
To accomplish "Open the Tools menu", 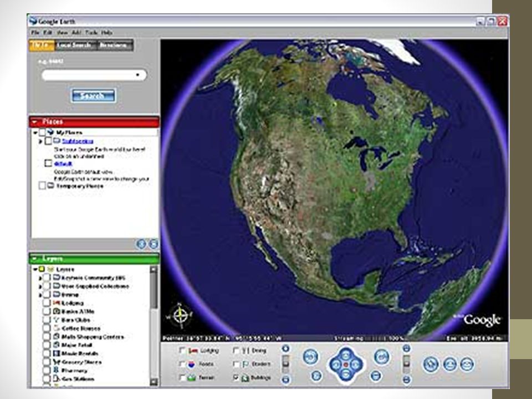I will point(91,33).
